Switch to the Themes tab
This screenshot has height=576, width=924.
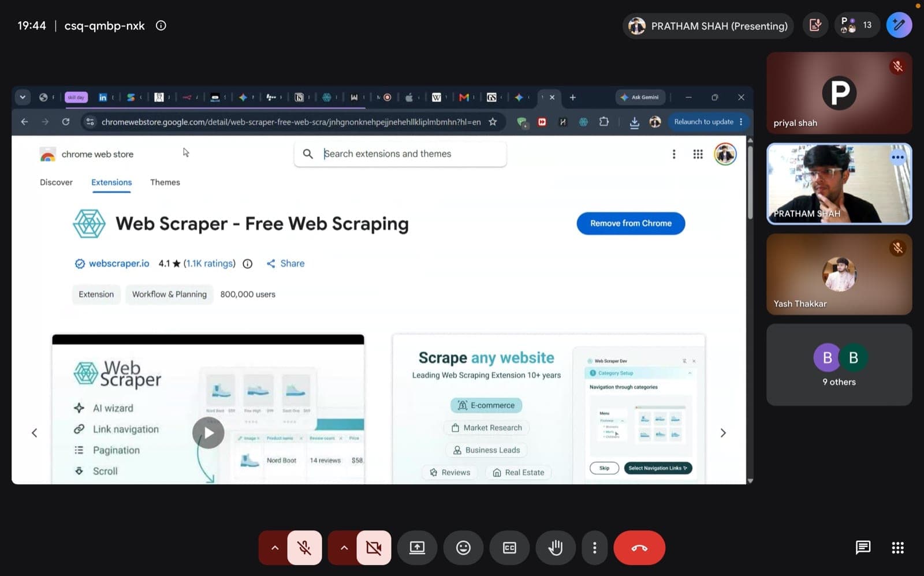click(x=165, y=182)
